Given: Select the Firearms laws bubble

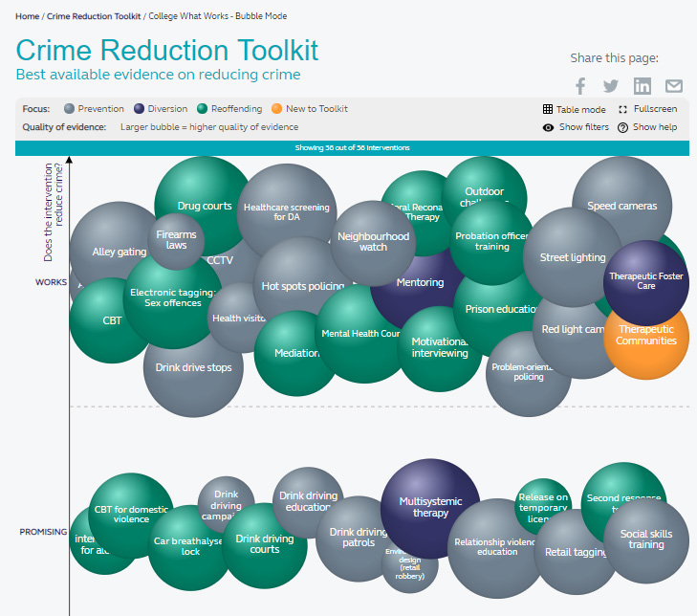Looking at the screenshot, I should pyautogui.click(x=177, y=241).
